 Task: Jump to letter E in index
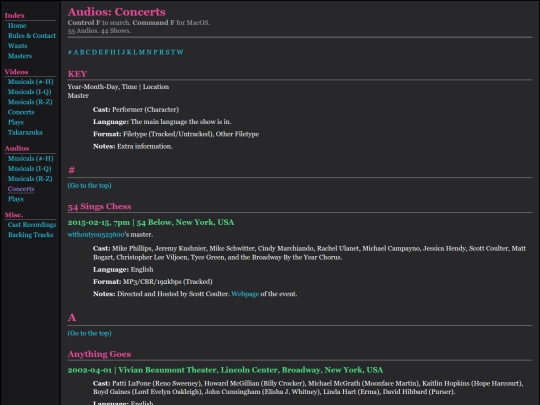tap(101, 52)
